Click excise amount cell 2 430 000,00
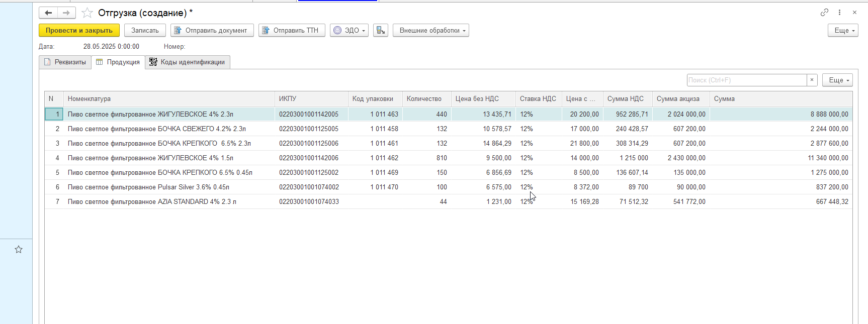This screenshot has height=324, width=868. [681, 158]
